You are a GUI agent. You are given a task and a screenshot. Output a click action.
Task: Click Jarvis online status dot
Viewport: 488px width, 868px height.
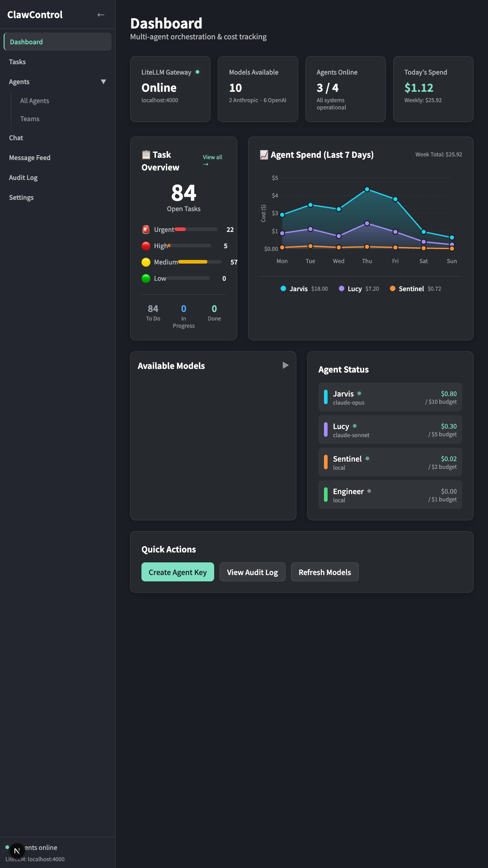point(359,393)
